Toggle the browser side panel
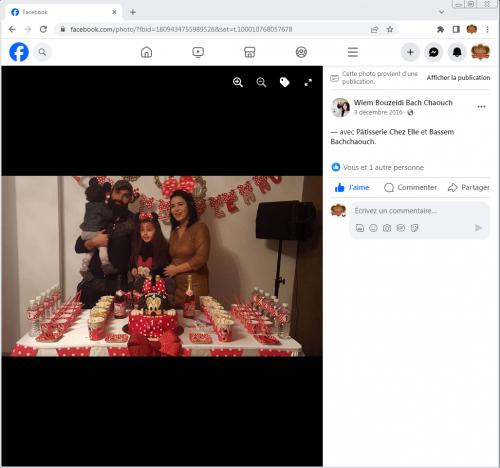This screenshot has width=500, height=468. tap(456, 29)
